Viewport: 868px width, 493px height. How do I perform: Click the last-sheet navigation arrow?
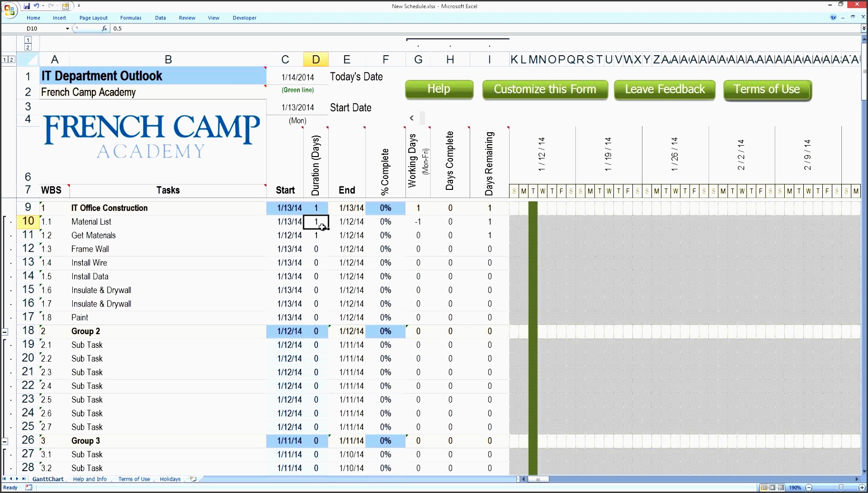click(24, 479)
